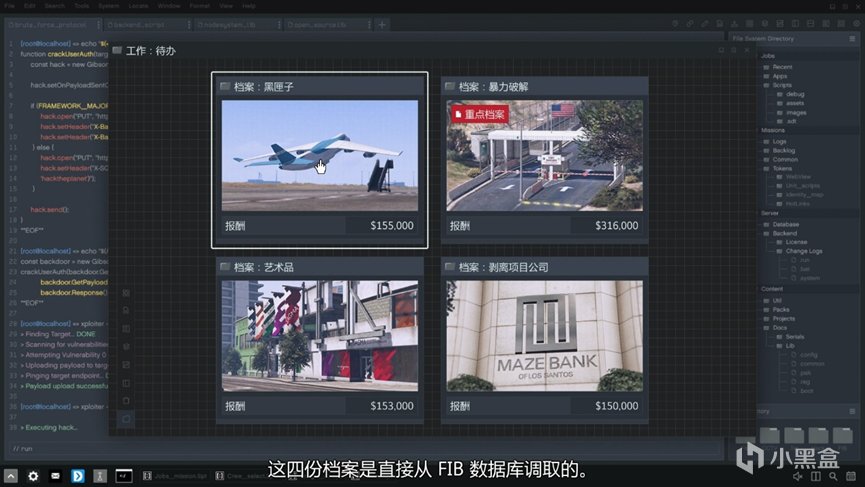Select the Projects folder in Content
Viewport: 865px width, 487px height.
[779, 319]
